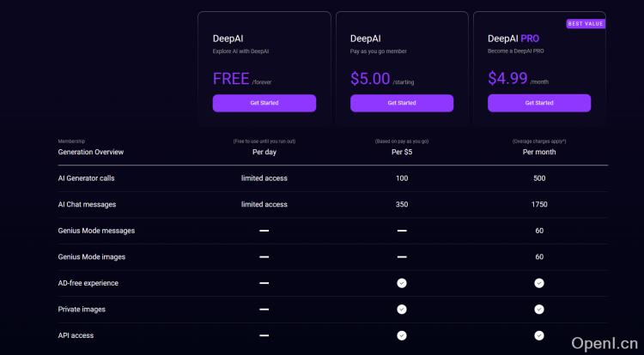The height and width of the screenshot is (355, 644).
Task: Click API access checkmark in pay-as-you-go column
Action: click(402, 335)
